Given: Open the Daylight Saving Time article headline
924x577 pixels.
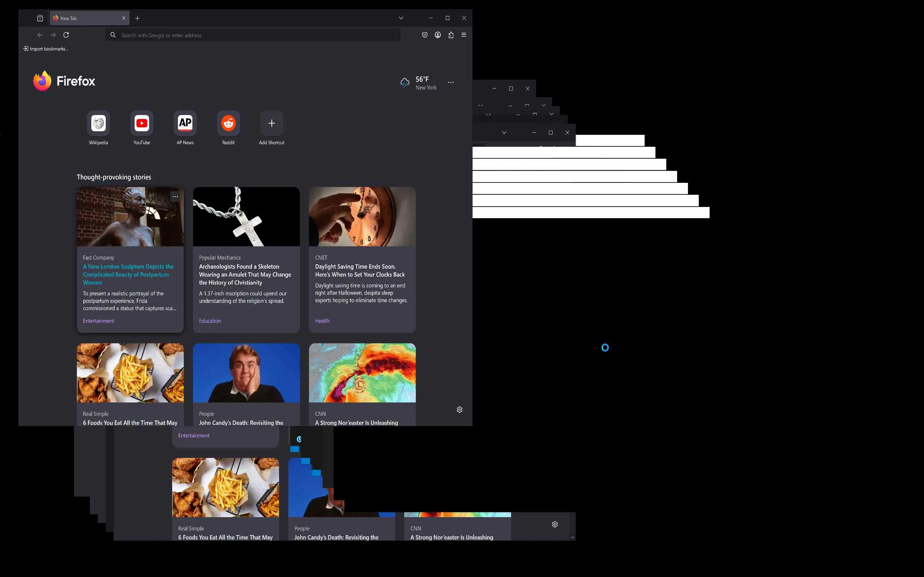Looking at the screenshot, I should tap(359, 270).
